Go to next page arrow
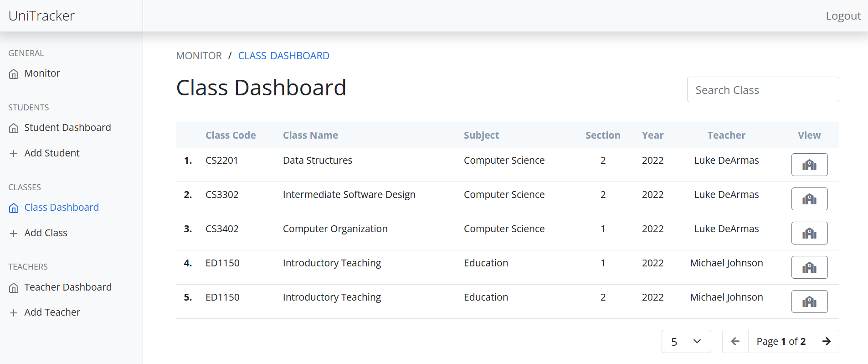This screenshot has width=868, height=364. (826, 341)
